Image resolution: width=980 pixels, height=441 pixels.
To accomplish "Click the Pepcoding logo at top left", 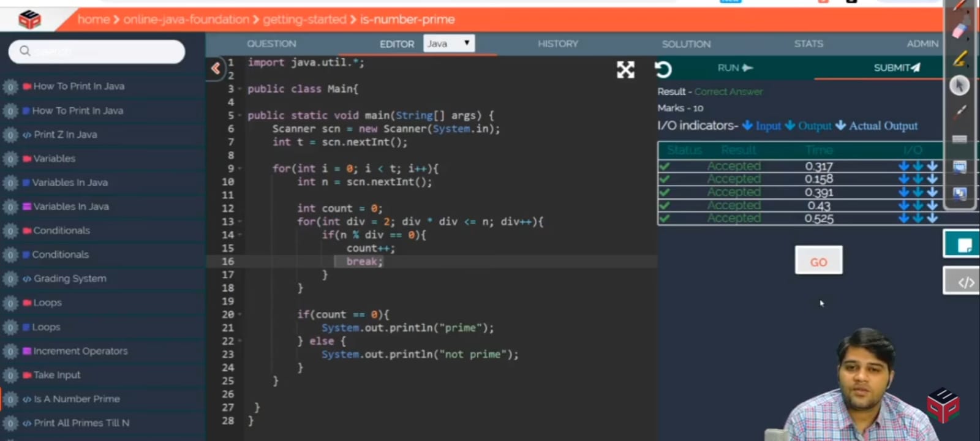I will point(29,20).
